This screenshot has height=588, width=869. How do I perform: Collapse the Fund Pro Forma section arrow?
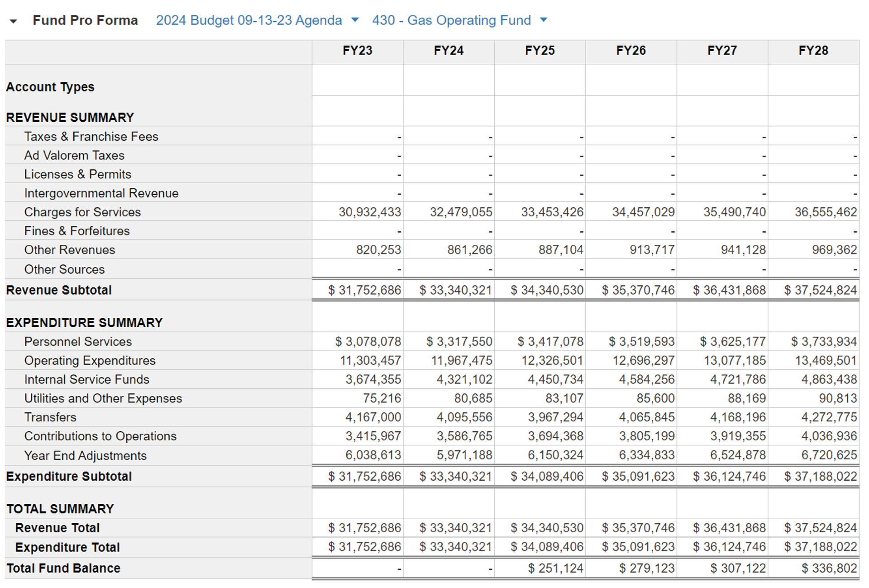tap(13, 21)
